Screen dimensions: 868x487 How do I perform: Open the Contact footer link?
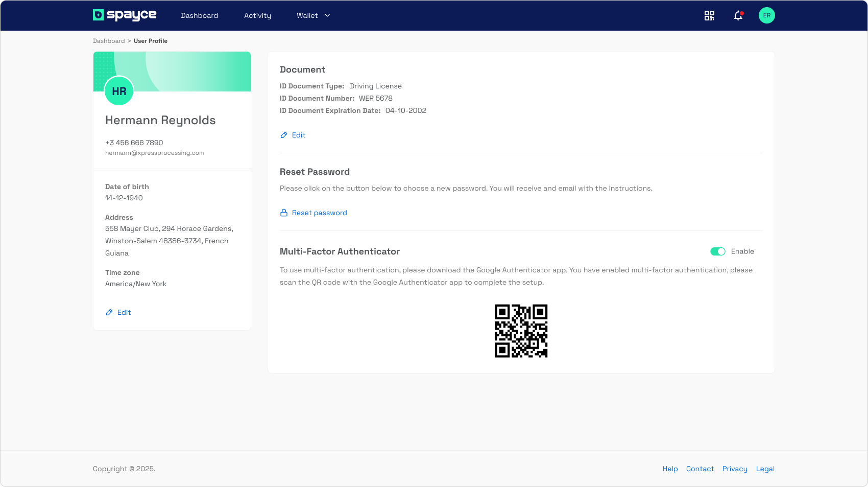point(700,469)
